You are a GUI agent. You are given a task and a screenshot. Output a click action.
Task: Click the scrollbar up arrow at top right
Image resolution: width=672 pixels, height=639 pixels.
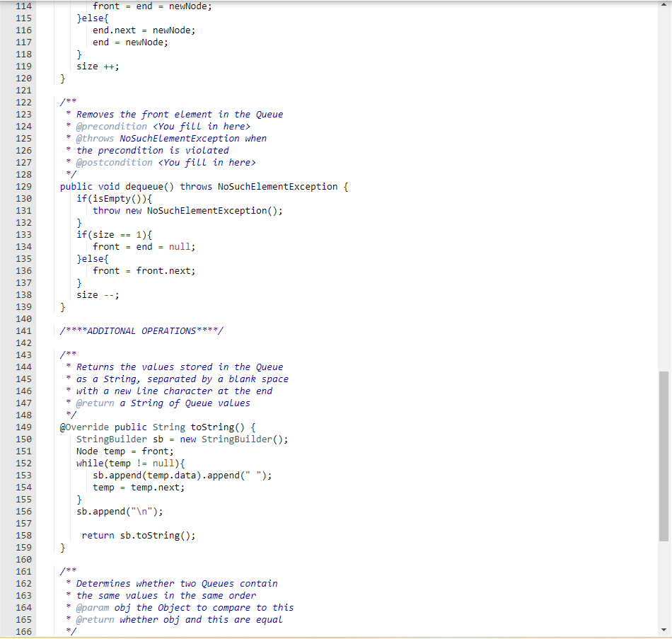coord(666,5)
